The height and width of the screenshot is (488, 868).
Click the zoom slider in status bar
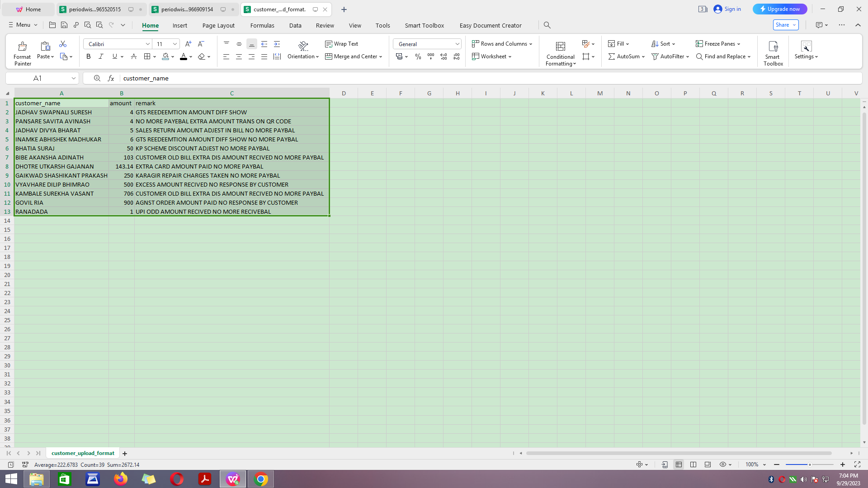(x=810, y=465)
